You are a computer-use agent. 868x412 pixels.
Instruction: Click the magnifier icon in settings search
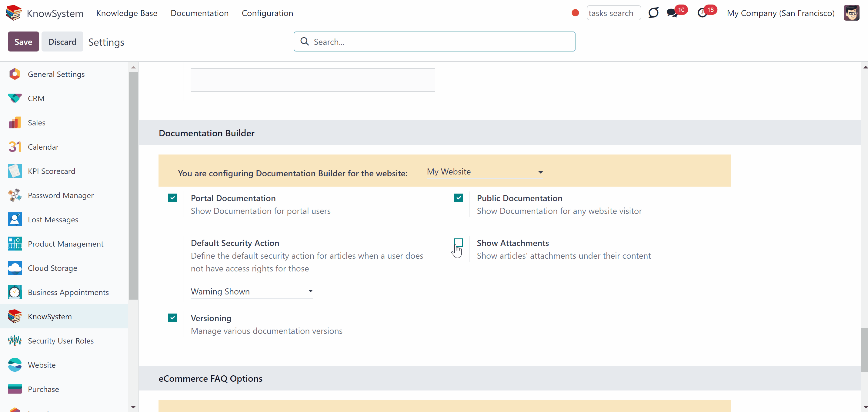[304, 42]
